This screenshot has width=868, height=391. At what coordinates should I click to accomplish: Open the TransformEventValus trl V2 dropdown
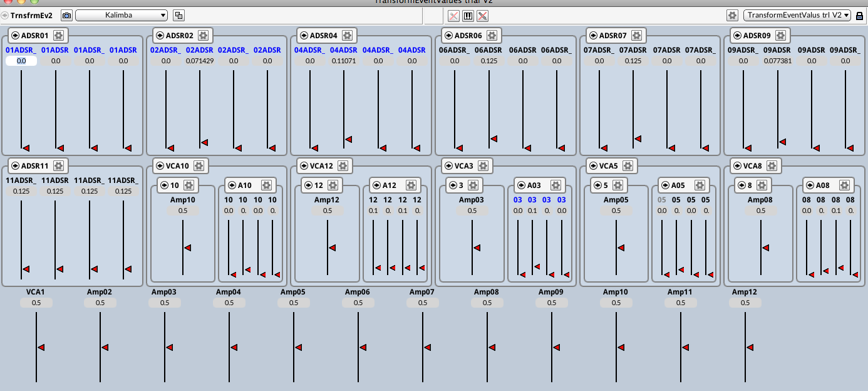tap(797, 15)
